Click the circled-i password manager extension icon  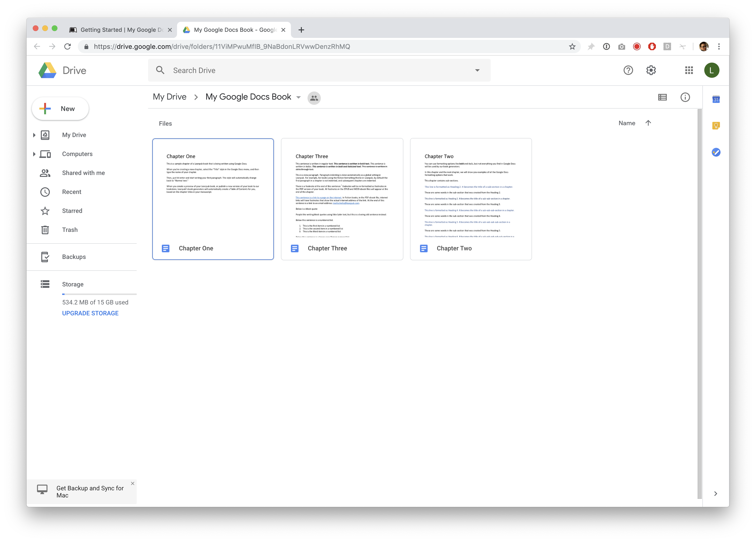click(606, 47)
